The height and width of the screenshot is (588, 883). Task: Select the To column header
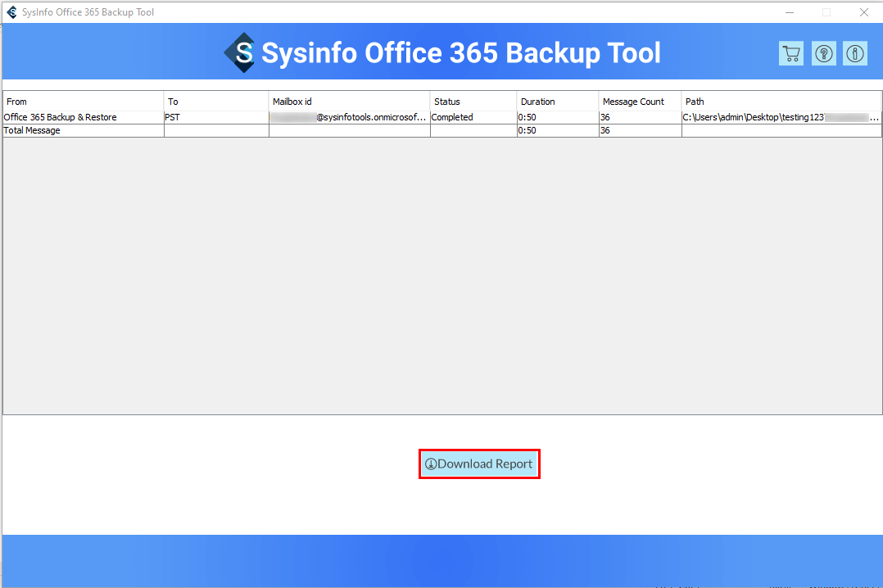(x=216, y=102)
